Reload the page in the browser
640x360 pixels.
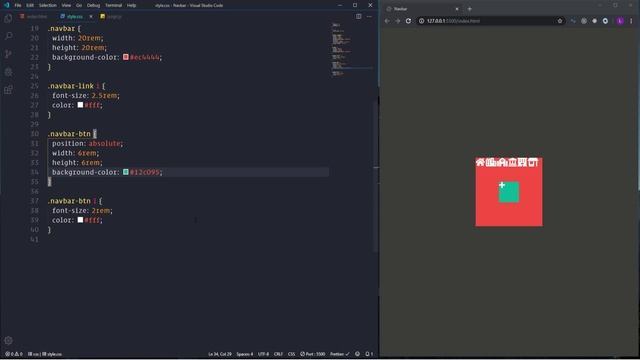tap(408, 21)
